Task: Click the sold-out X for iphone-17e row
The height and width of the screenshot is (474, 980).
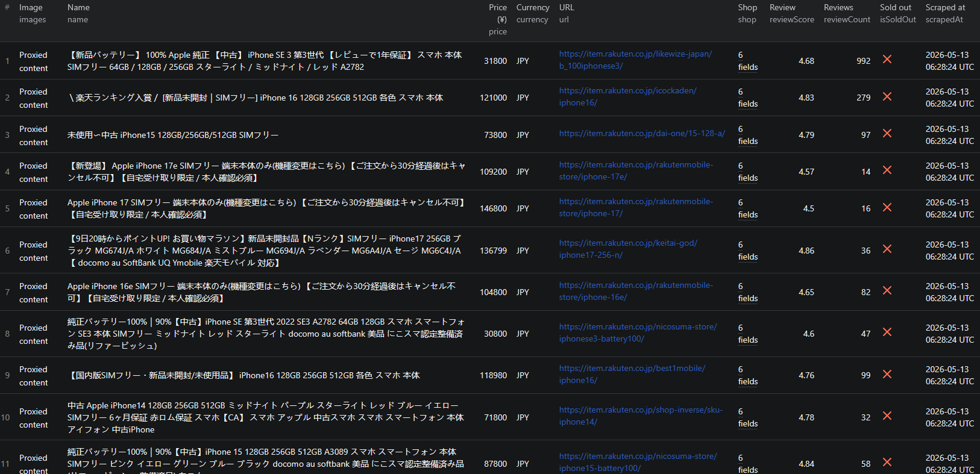Action: coord(887,170)
